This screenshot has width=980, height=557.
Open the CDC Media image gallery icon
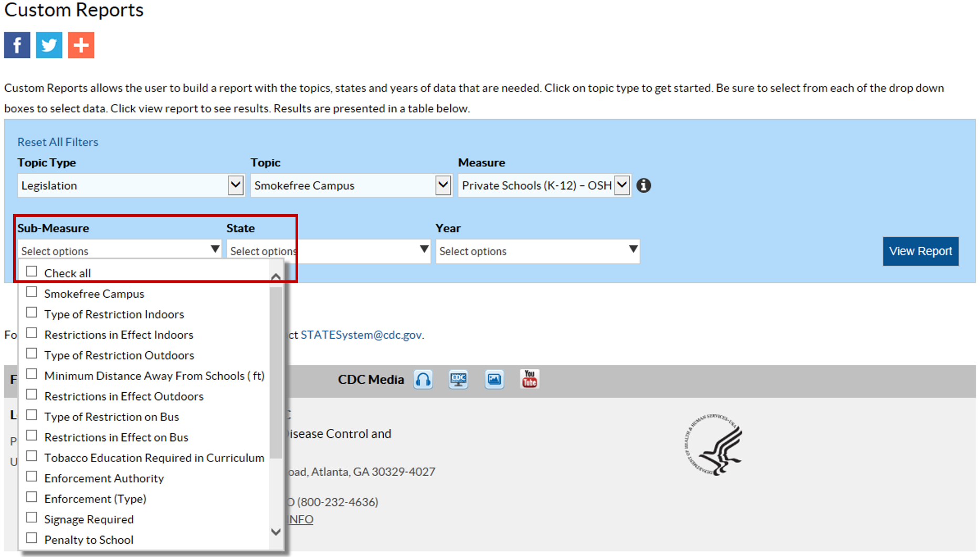(x=494, y=379)
